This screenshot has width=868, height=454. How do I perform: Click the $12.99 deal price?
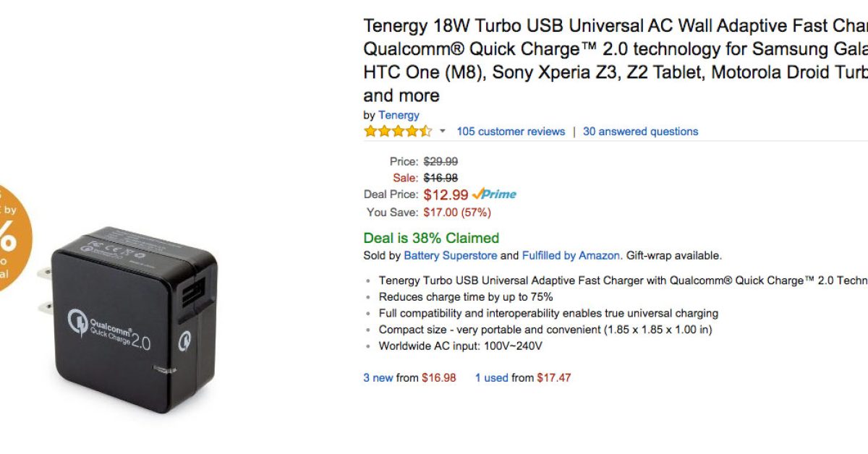click(446, 194)
